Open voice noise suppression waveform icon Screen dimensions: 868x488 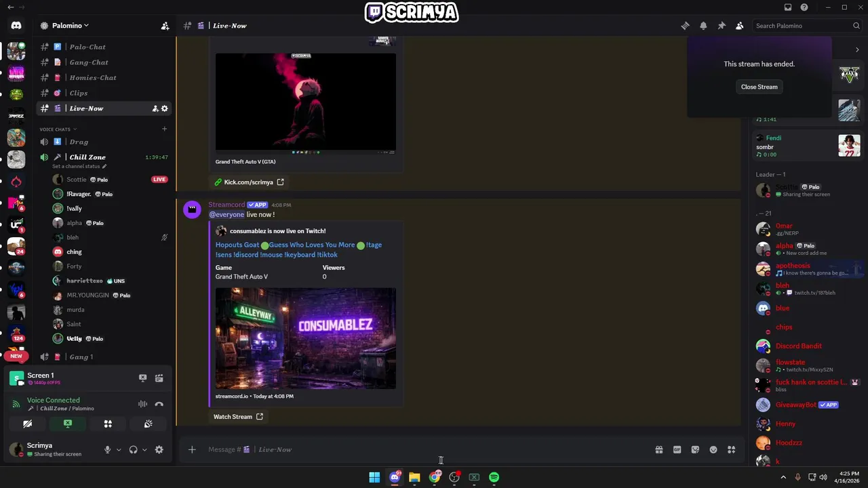(x=142, y=404)
